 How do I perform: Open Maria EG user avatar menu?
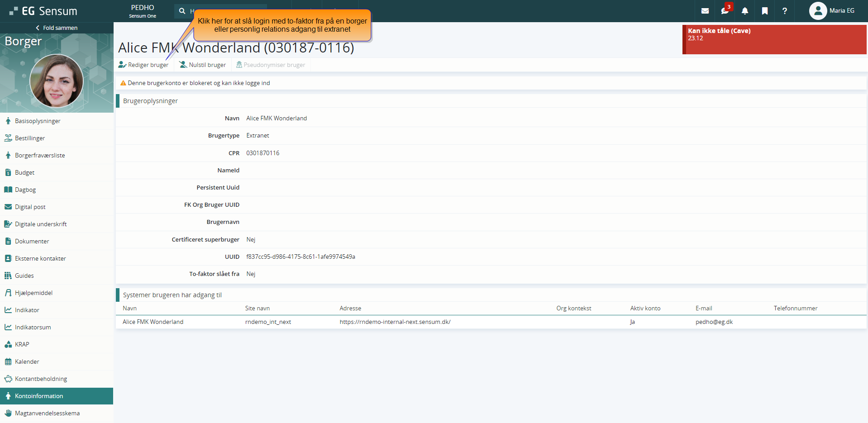[818, 11]
